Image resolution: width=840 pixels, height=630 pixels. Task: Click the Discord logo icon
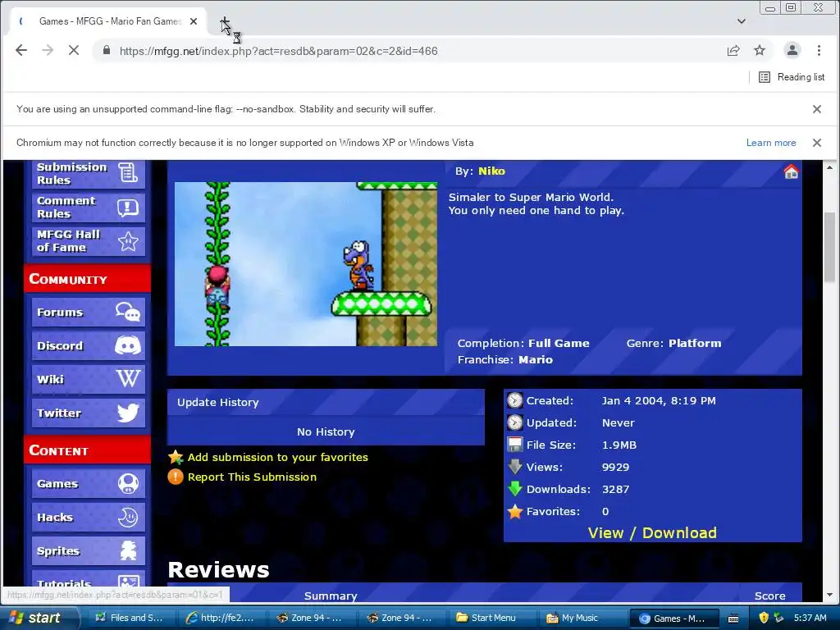128,346
